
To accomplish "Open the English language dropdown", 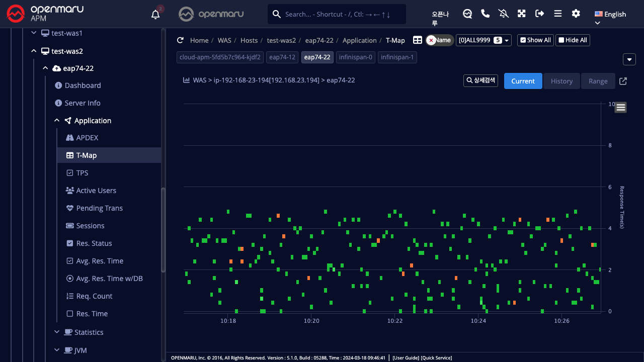I will coord(610,15).
